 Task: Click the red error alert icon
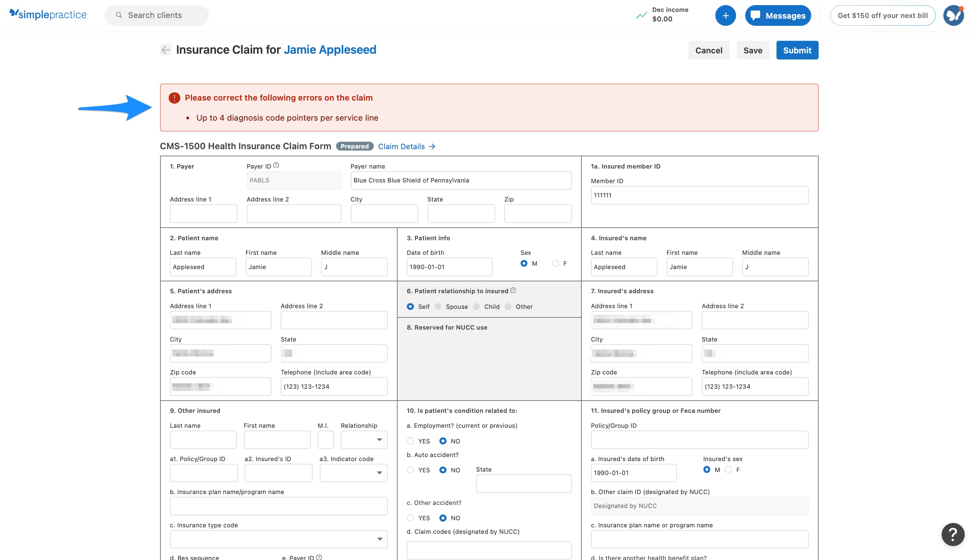coord(174,98)
